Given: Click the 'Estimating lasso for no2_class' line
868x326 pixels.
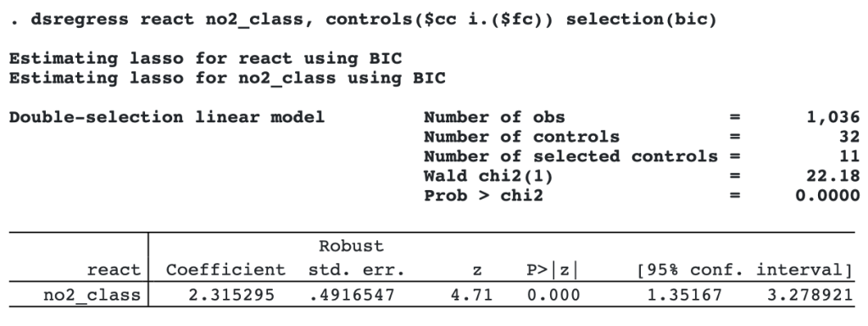Looking at the screenshot, I should pos(227,78).
